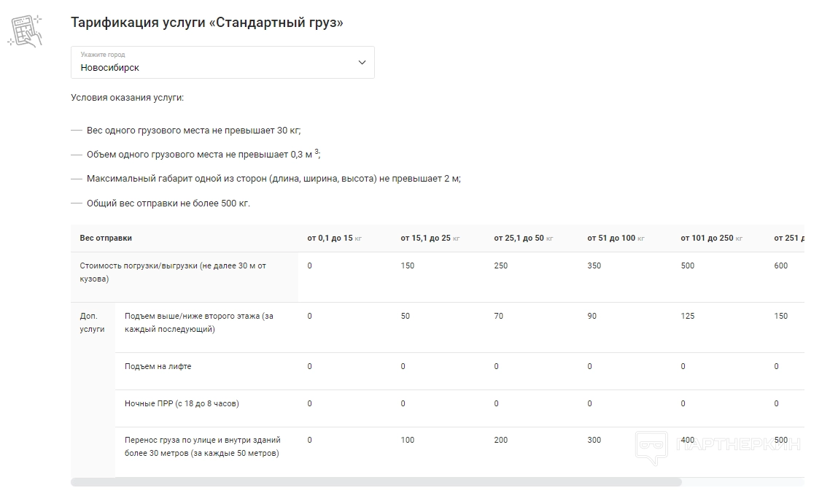
Task: Select the «от 0,1 до 15 кг» column header
Action: coord(334,239)
